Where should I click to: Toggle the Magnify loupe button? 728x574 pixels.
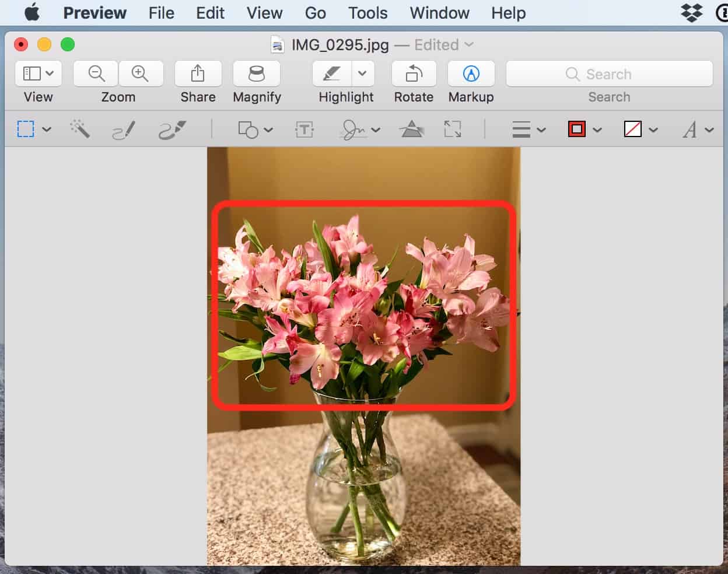click(x=257, y=73)
